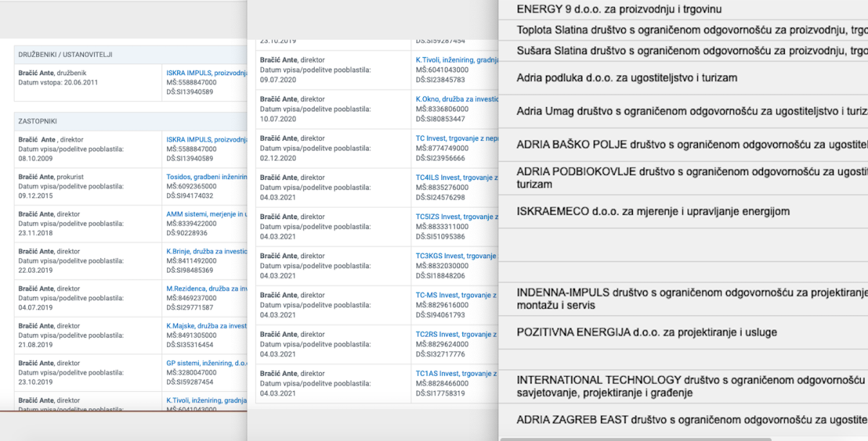Open ISKRA IMPULS link under Družbeniki / Ustanovitelji
This screenshot has height=441, width=868.
[x=206, y=73]
